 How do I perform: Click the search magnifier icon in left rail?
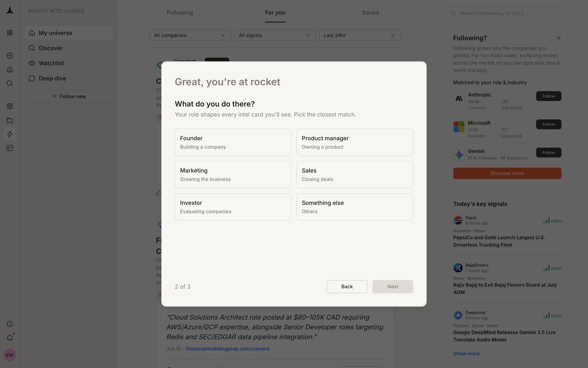10,83
